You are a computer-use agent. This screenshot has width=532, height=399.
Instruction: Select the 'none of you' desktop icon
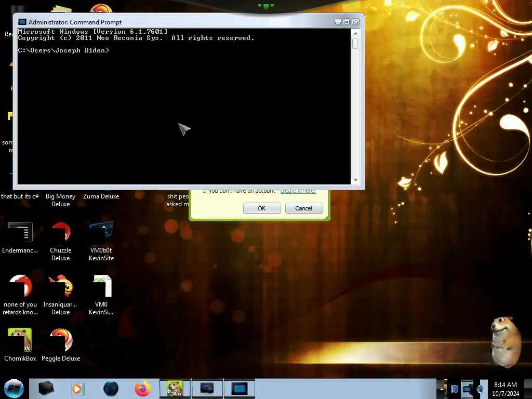[x=20, y=295]
